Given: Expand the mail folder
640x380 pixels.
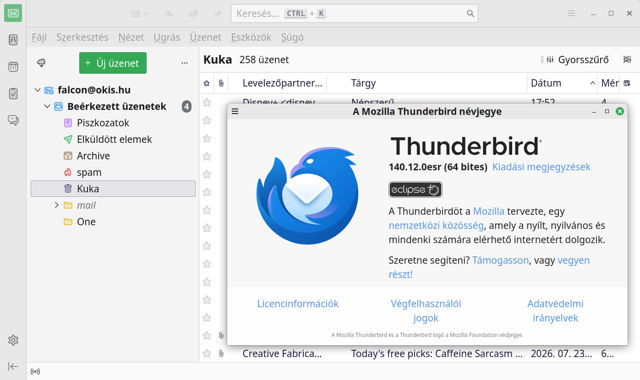Looking at the screenshot, I should tap(57, 205).
